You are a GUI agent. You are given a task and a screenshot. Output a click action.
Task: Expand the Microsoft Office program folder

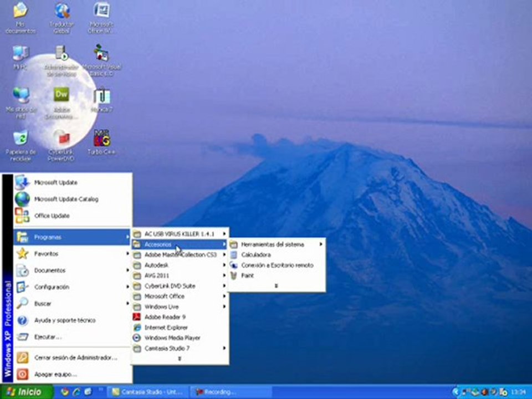click(180, 296)
